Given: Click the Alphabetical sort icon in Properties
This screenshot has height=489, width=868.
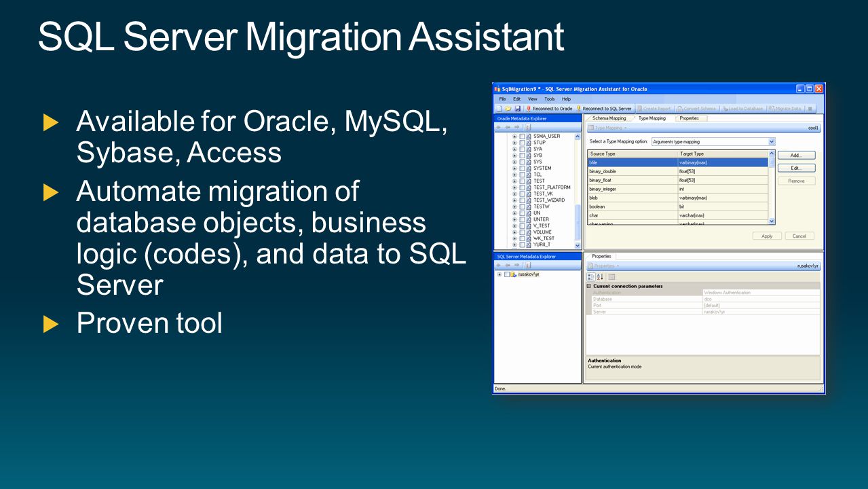Looking at the screenshot, I should pos(600,277).
